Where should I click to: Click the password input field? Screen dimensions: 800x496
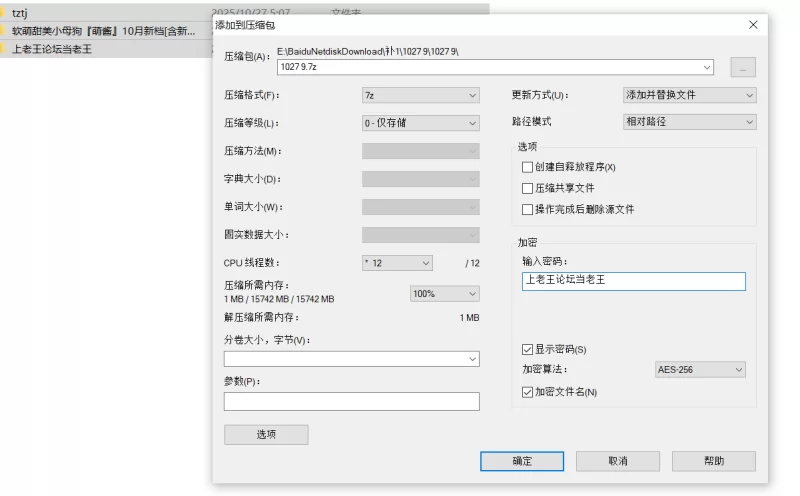[634, 281]
